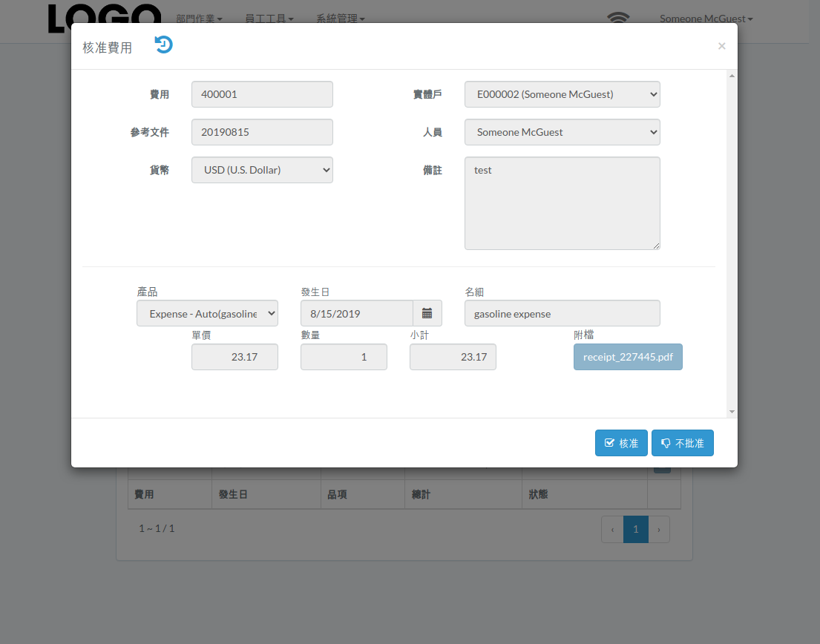The height and width of the screenshot is (644, 820).
Task: Open the 員工工具 menu
Action: coord(269,19)
